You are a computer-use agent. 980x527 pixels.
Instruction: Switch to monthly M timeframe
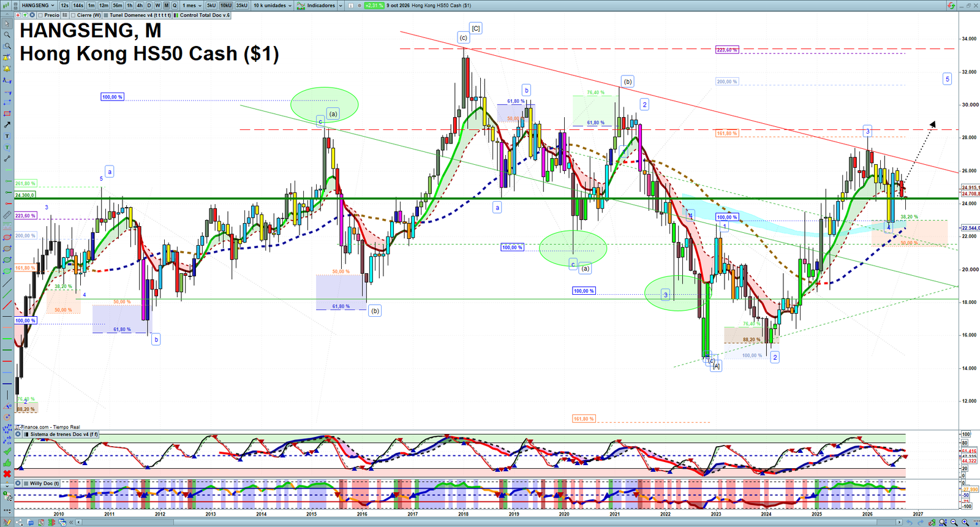[x=166, y=6]
